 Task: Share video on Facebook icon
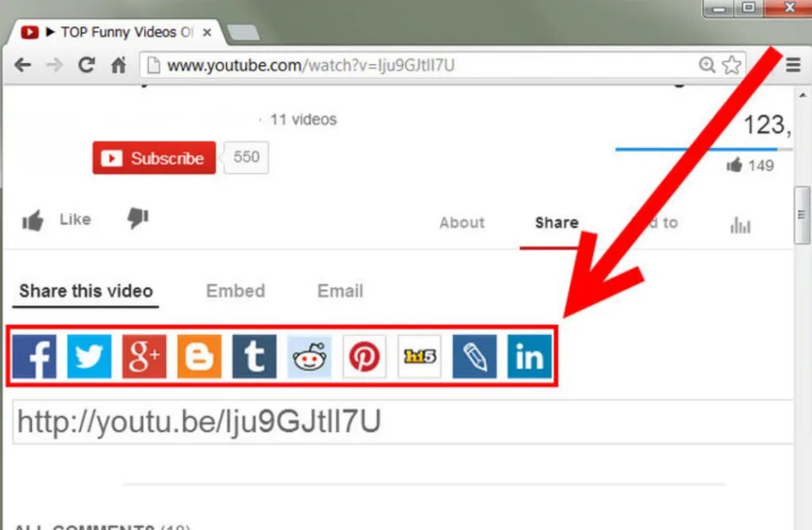tap(34, 356)
